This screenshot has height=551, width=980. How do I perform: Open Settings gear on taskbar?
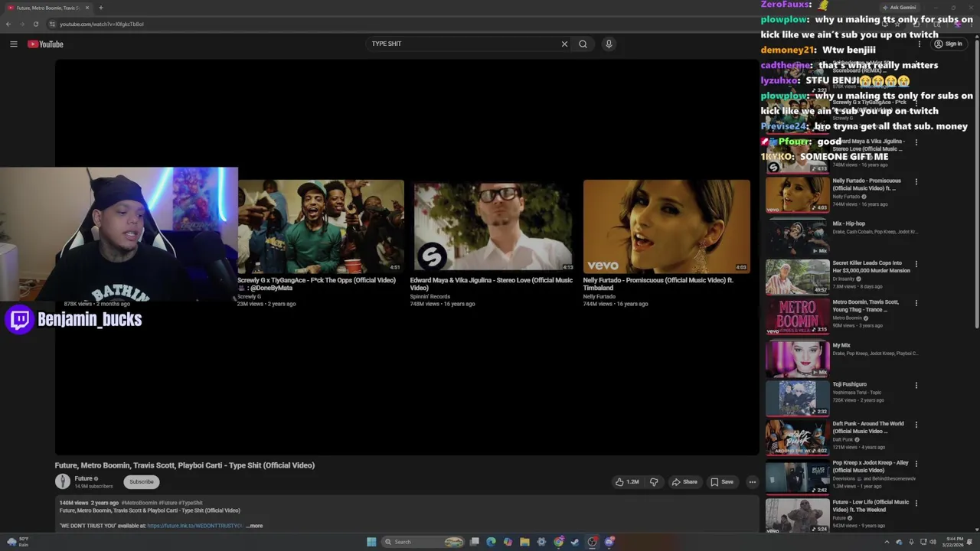tap(541, 542)
